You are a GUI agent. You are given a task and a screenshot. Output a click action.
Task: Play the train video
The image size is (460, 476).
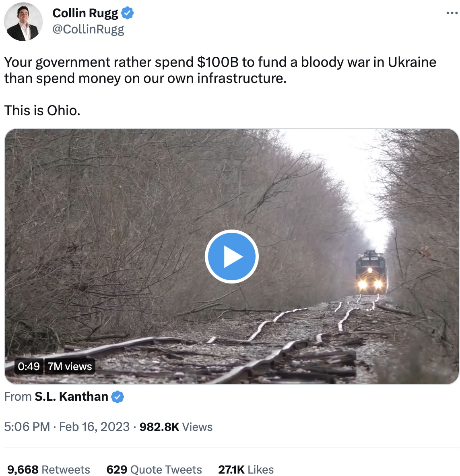point(231,257)
